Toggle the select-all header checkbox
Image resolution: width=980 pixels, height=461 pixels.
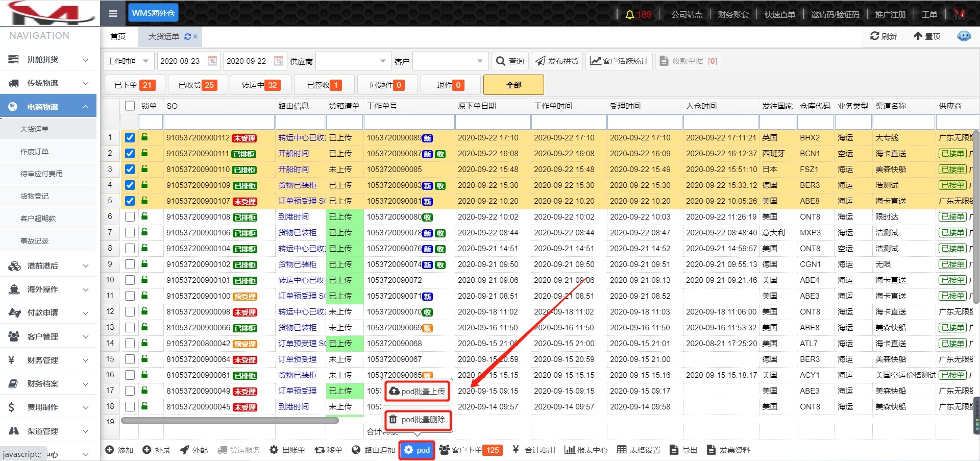point(130,106)
